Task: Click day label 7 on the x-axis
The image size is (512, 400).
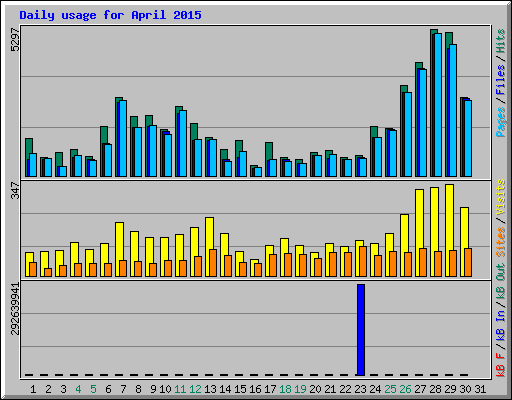Action: [x=123, y=389]
